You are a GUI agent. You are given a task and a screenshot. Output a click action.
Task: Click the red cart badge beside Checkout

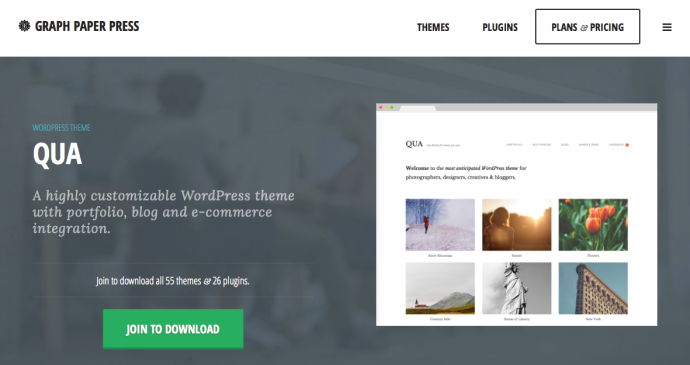click(627, 145)
